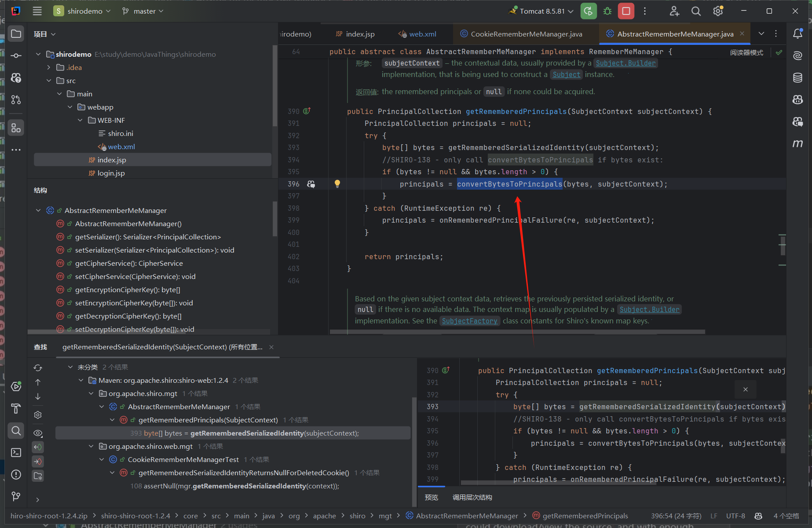Close the getRememberedSerializedIdentity find tab
Image resolution: width=812 pixels, height=528 pixels.
click(271, 347)
